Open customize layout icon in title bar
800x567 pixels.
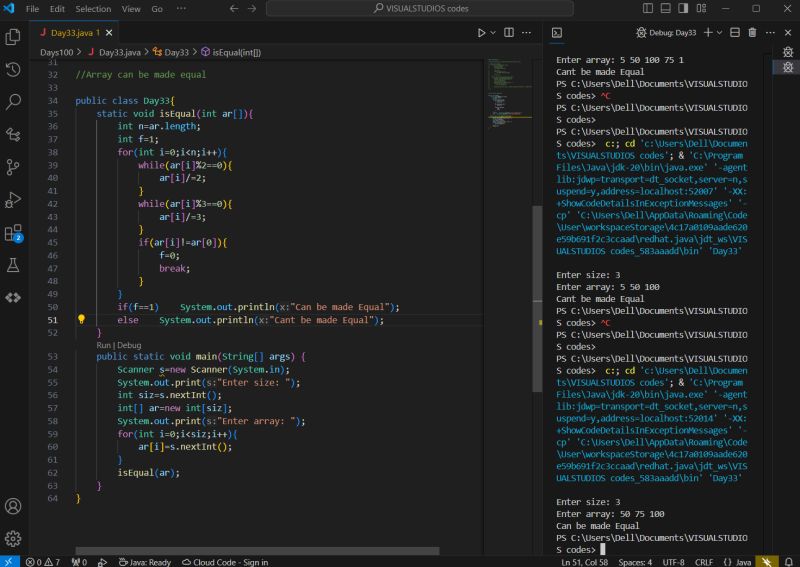tap(702, 9)
